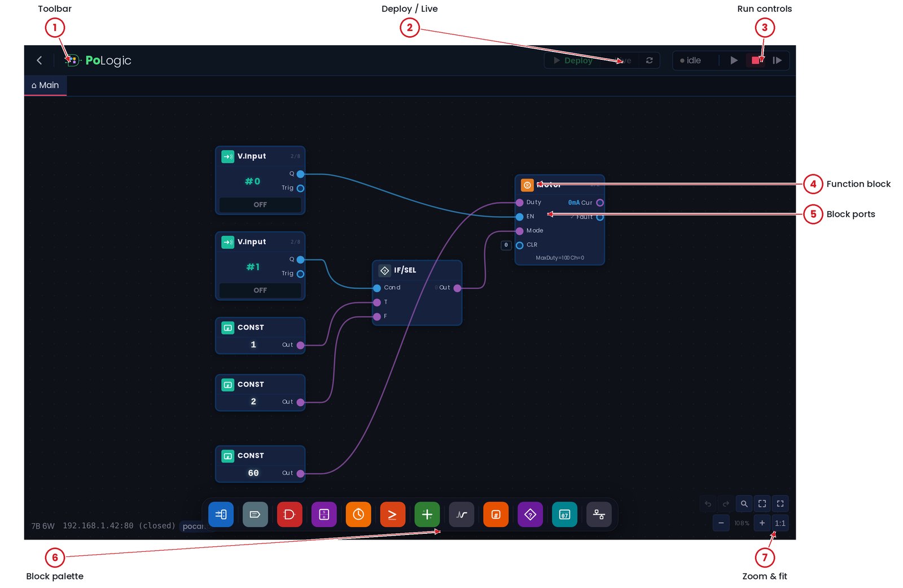Zoom out using the minus button
The width and height of the screenshot is (903, 588).
point(721,523)
